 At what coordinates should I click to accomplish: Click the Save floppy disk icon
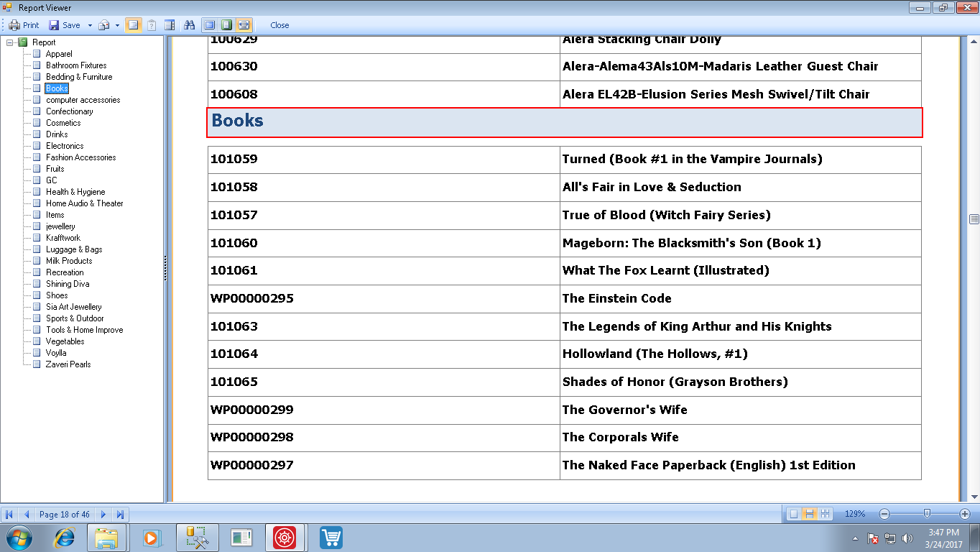coord(54,25)
